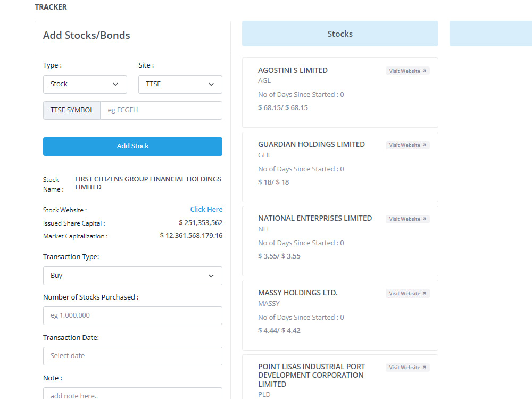Click the GUARDIAN HOLDINGS LIMITED stock title
This screenshot has width=532, height=399.
(311, 144)
